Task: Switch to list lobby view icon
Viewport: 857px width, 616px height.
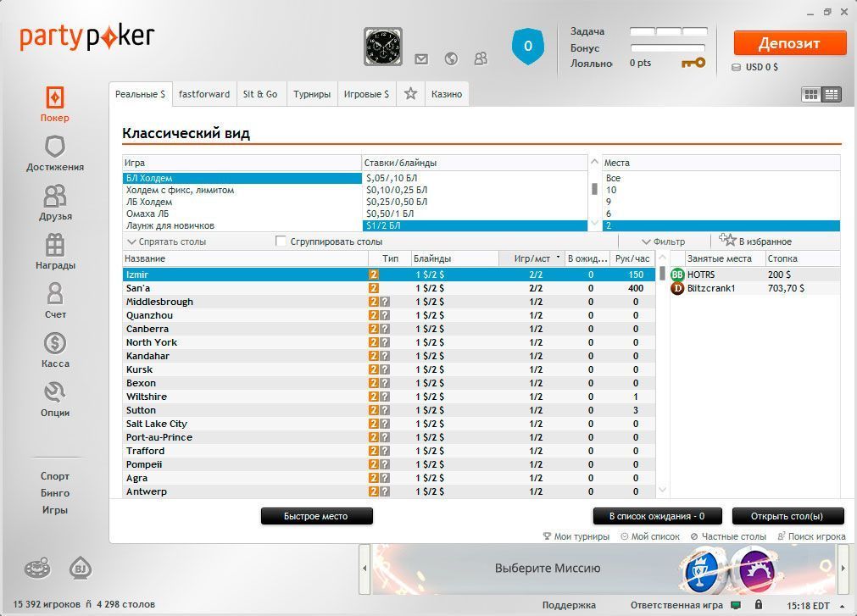Action: [x=832, y=94]
